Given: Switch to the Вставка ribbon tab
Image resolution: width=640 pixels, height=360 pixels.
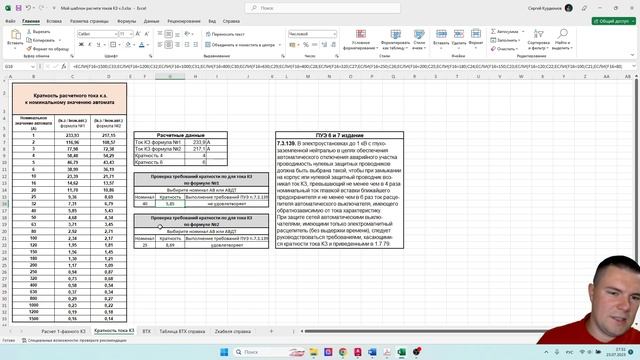Looking at the screenshot, I should coord(54,21).
